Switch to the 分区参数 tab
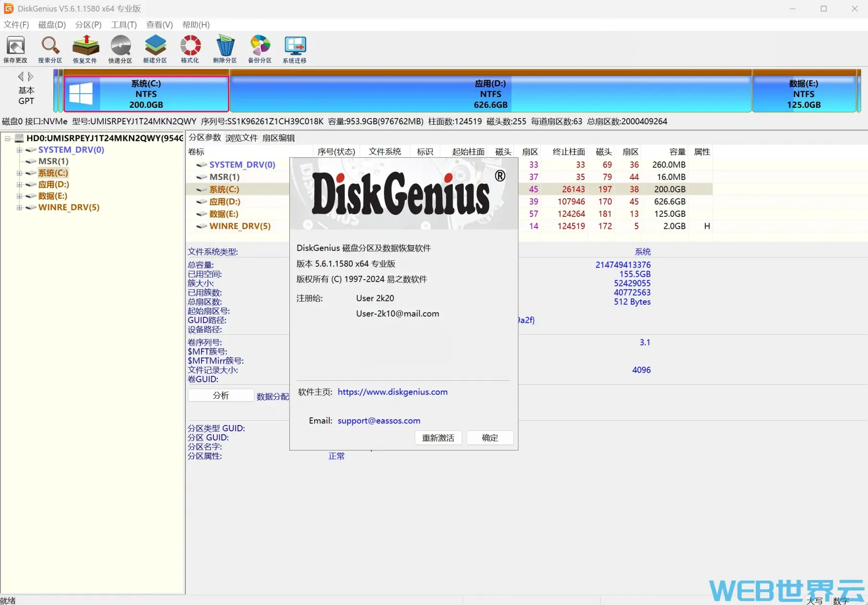This screenshot has height=605, width=868. pyautogui.click(x=205, y=137)
